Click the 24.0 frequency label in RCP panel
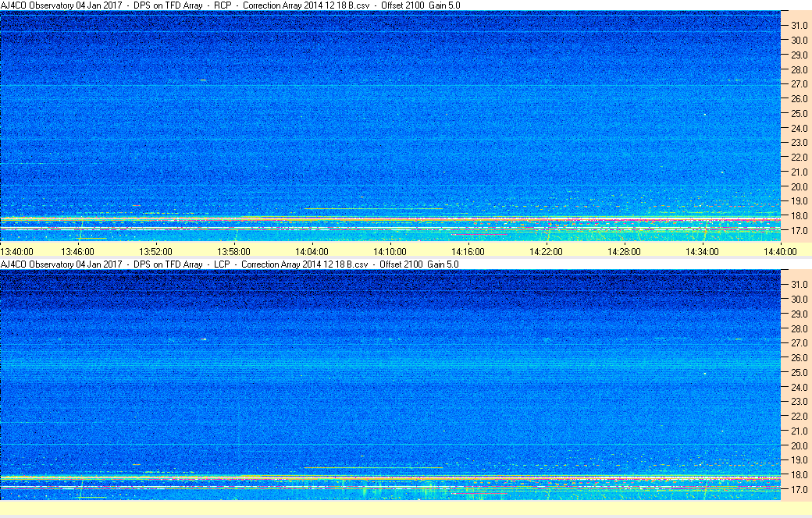 pyautogui.click(x=799, y=129)
